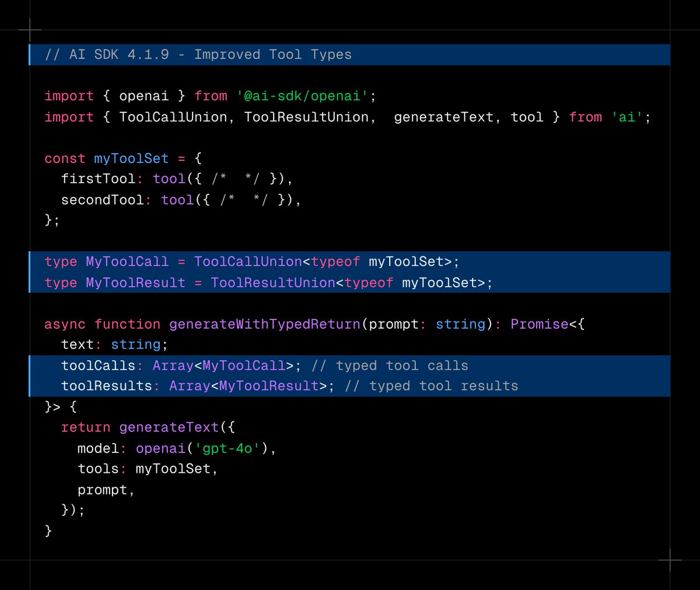The width and height of the screenshot is (700, 590).
Task: Click the '// typed tool calls' comment
Action: pyautogui.click(x=390, y=366)
